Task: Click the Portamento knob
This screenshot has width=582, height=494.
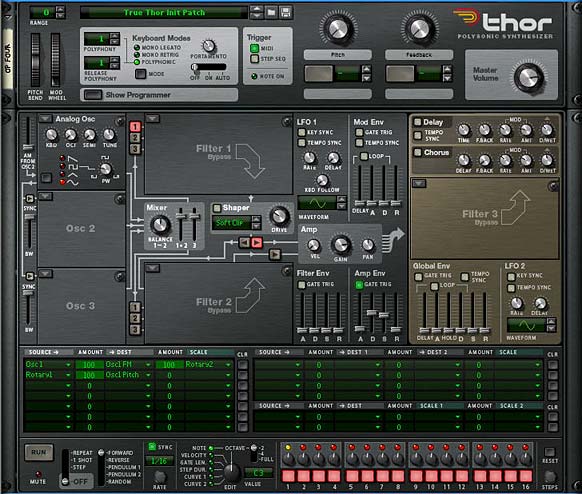Action: (x=209, y=46)
